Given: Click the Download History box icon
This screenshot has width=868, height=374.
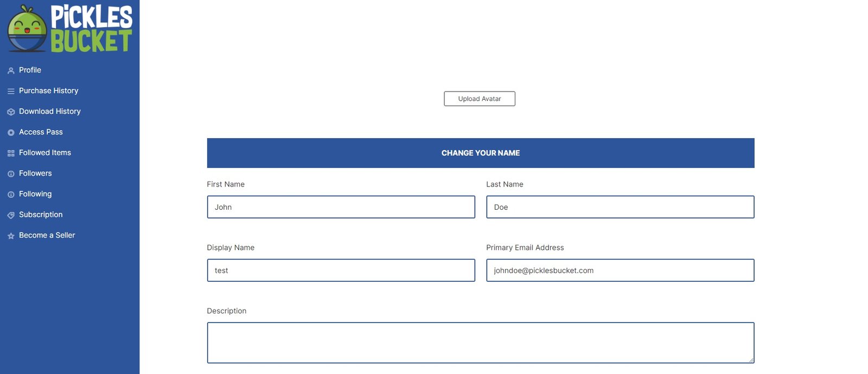Looking at the screenshot, I should [11, 112].
